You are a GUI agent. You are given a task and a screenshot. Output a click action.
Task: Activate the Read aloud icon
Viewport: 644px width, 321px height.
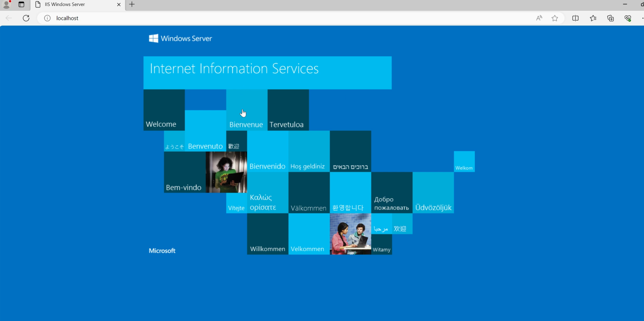click(539, 18)
